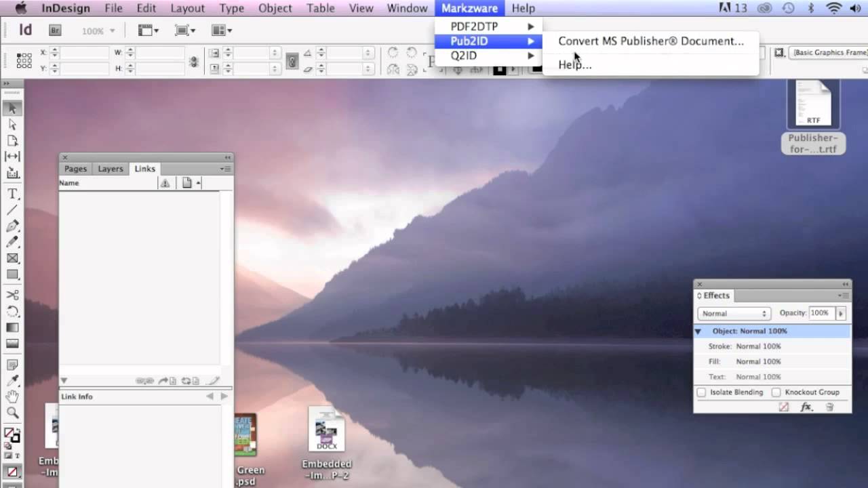Toggle constrain width and height proportions
Viewport: 868px width, 488px height.
pos(193,61)
